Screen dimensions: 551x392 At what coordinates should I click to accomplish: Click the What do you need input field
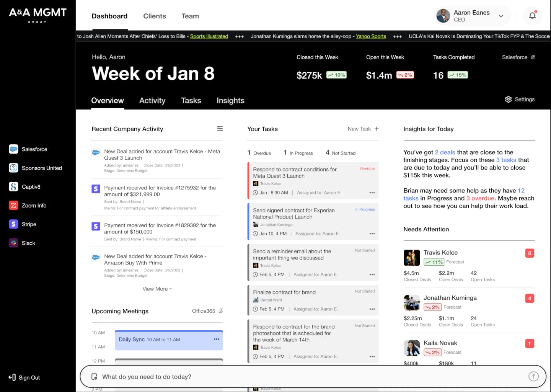coord(313,377)
